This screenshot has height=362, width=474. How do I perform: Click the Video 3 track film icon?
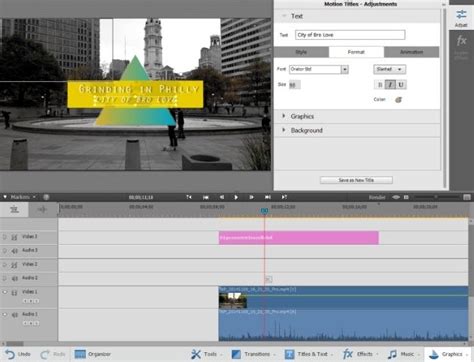pyautogui.click(x=14, y=237)
